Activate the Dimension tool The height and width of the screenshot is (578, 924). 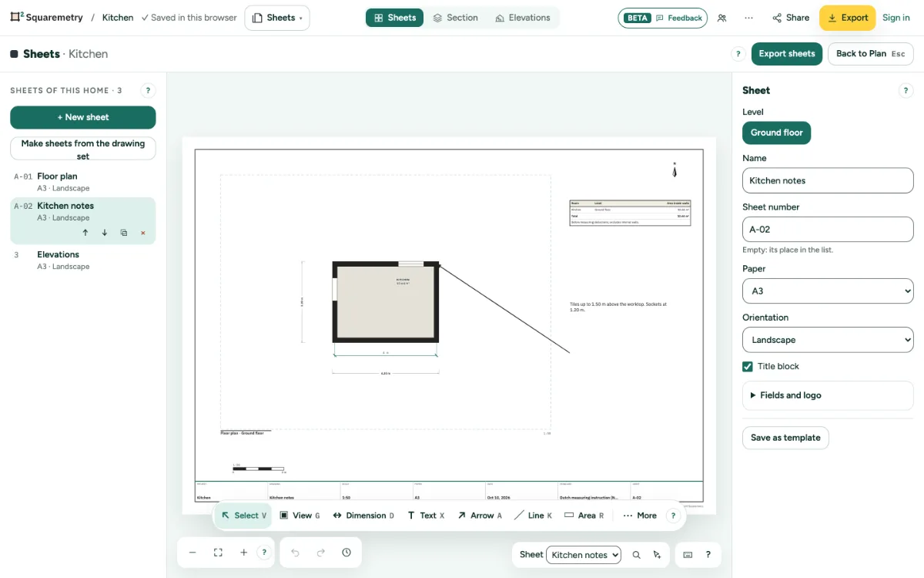pyautogui.click(x=363, y=516)
